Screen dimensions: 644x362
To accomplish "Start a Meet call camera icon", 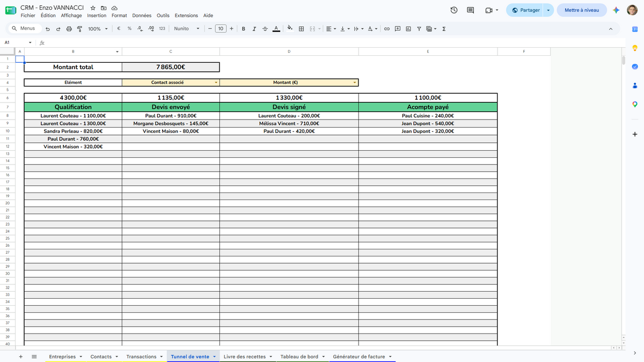I will click(488, 10).
